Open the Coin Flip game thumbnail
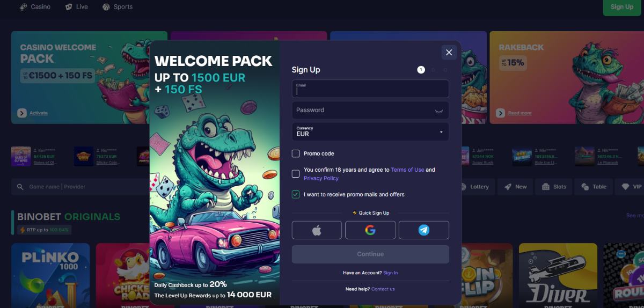 click(487, 275)
